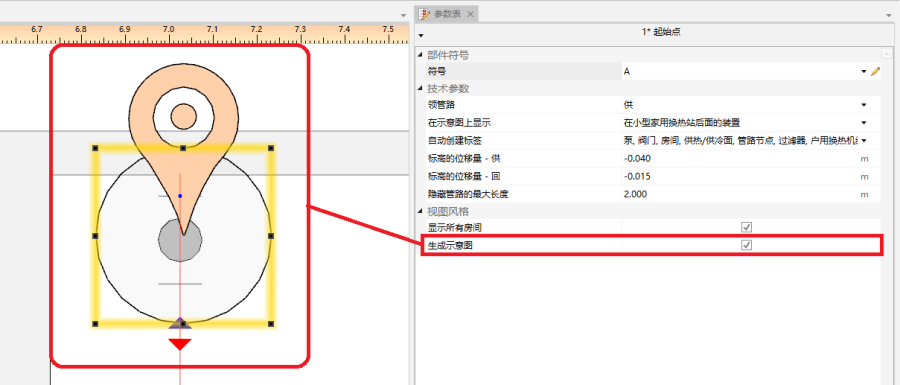Click the 标高的位移量 - 供 value field

(x=740, y=158)
